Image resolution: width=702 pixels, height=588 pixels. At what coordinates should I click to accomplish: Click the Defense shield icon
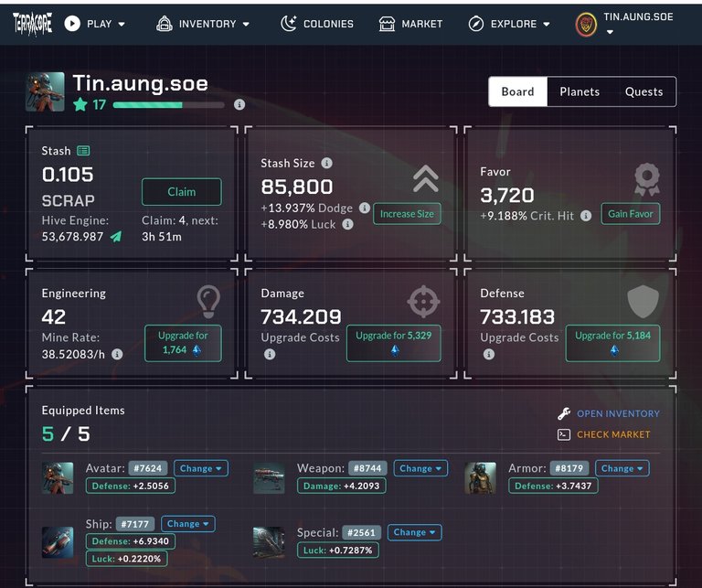(643, 302)
